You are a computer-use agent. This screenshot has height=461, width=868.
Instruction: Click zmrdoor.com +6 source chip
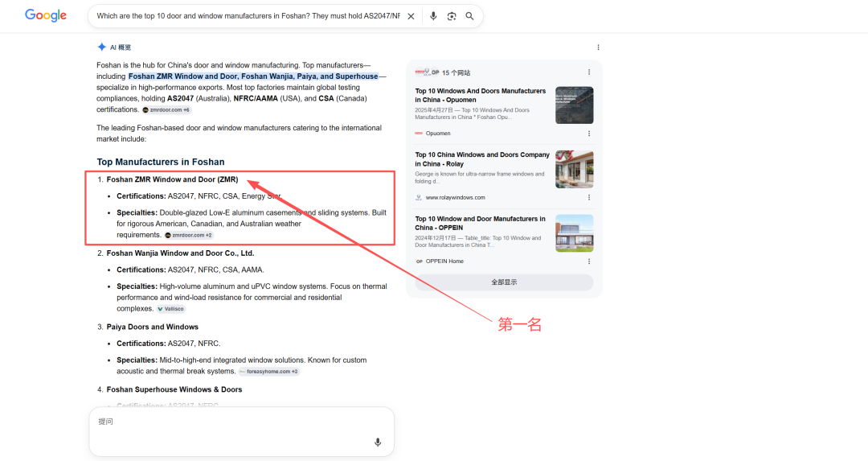point(166,109)
